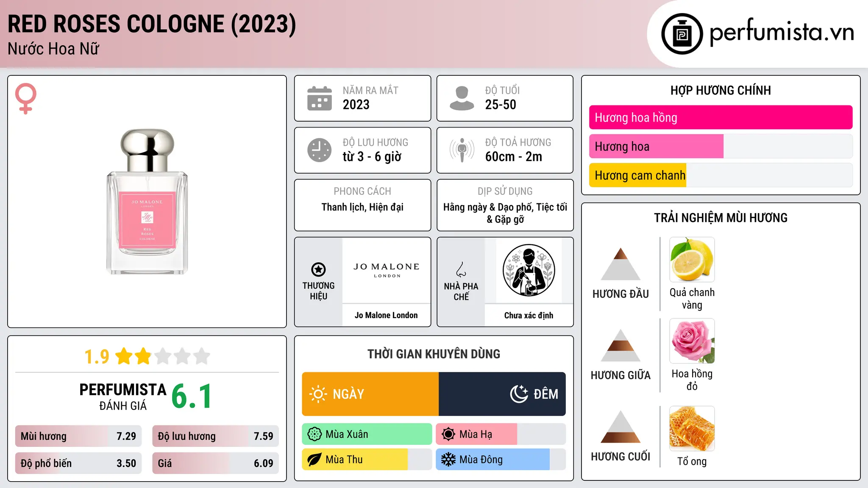The width and height of the screenshot is (868, 488).
Task: Click the clock icon beside Độ lưu hương
Action: [320, 150]
